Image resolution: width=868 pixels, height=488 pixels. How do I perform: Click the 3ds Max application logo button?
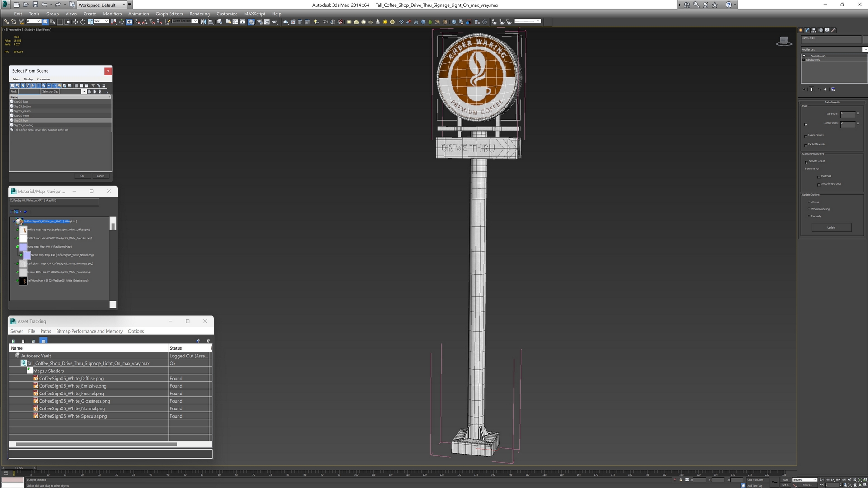[5, 5]
